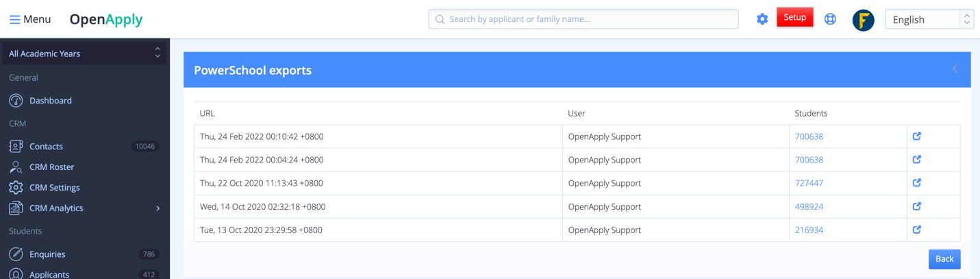The image size is (980, 279).
Task: Go to Dashboard in sidebar
Action: pos(50,101)
